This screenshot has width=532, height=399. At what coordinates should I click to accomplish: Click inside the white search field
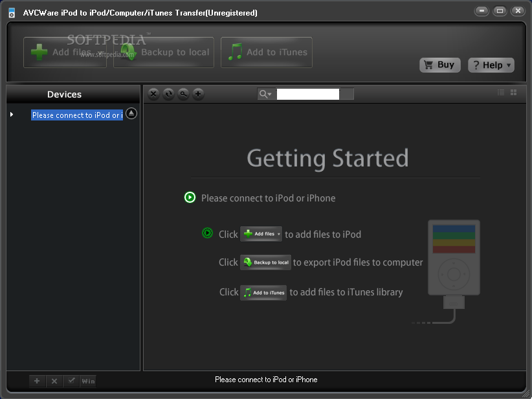(x=307, y=94)
